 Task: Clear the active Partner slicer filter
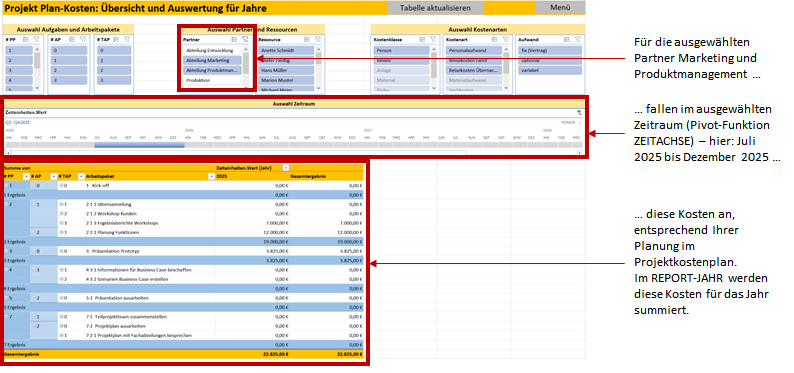[245, 39]
